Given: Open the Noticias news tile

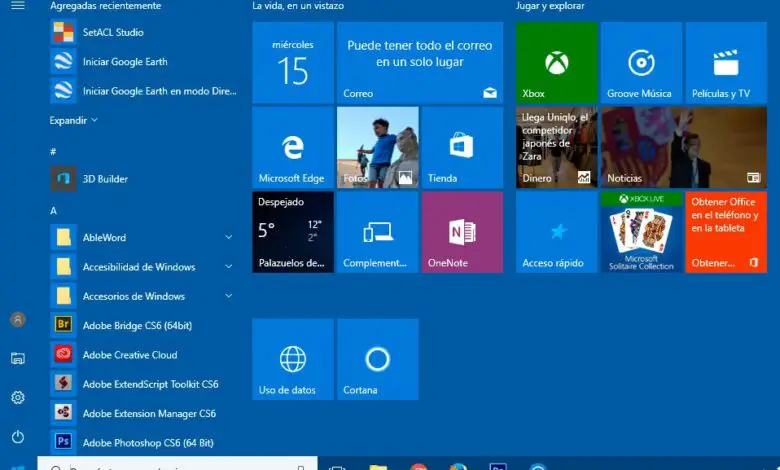Looking at the screenshot, I should click(x=684, y=147).
